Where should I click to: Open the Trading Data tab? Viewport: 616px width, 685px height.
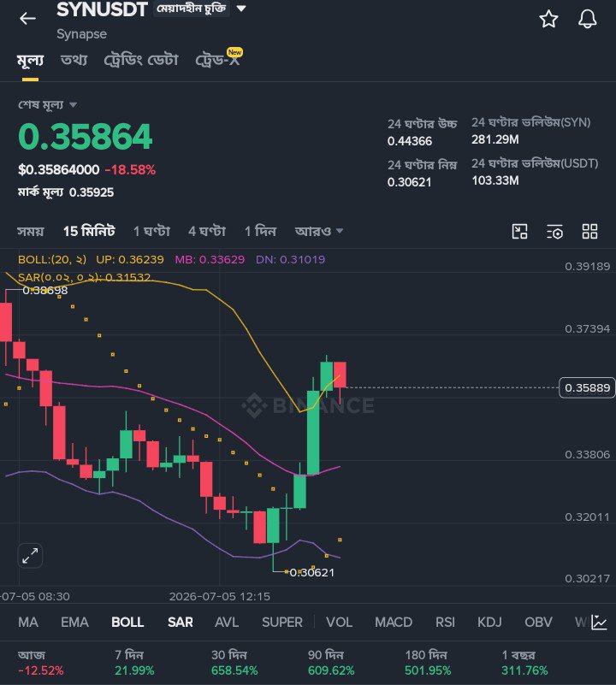coord(141,60)
